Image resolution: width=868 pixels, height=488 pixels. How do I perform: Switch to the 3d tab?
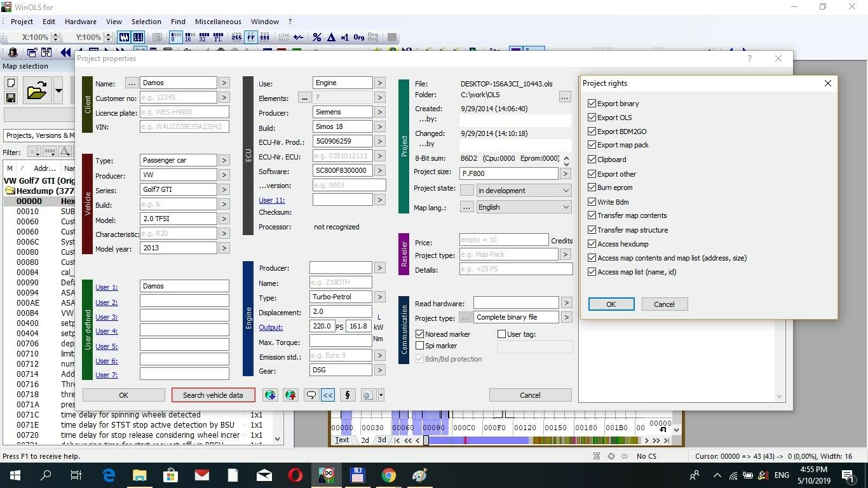[x=381, y=440]
